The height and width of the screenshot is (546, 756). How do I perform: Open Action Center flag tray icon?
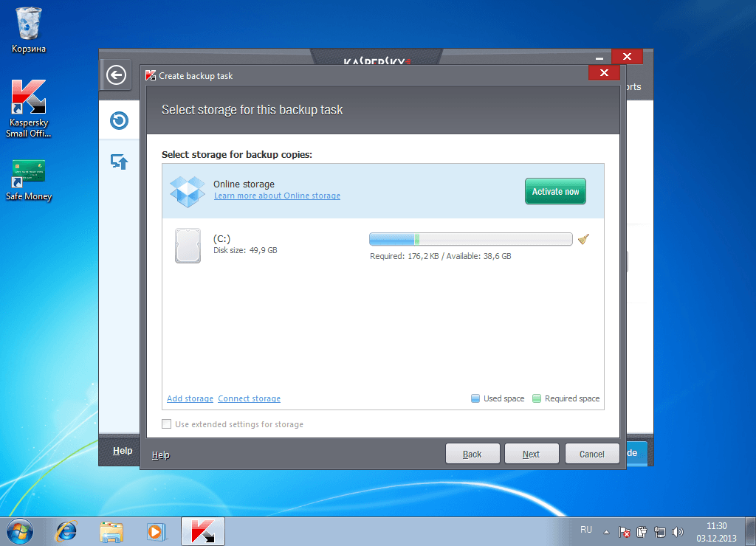[x=625, y=532]
